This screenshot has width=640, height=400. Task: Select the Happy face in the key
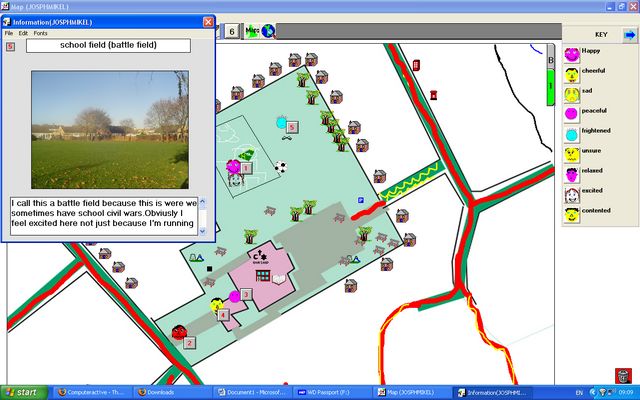click(572, 55)
